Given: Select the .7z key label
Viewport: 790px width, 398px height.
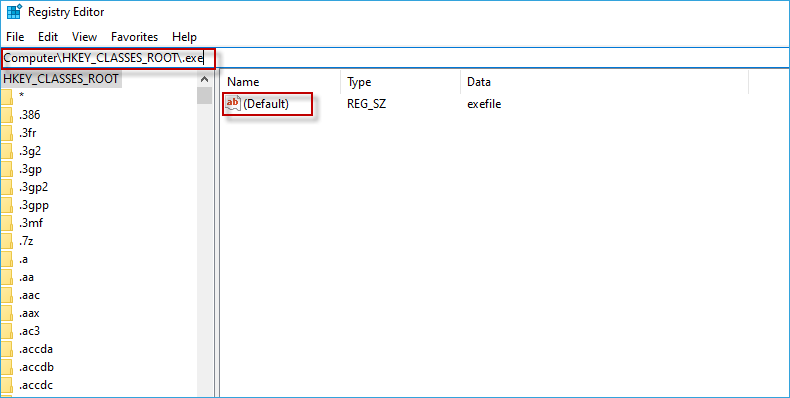Looking at the screenshot, I should (26, 241).
